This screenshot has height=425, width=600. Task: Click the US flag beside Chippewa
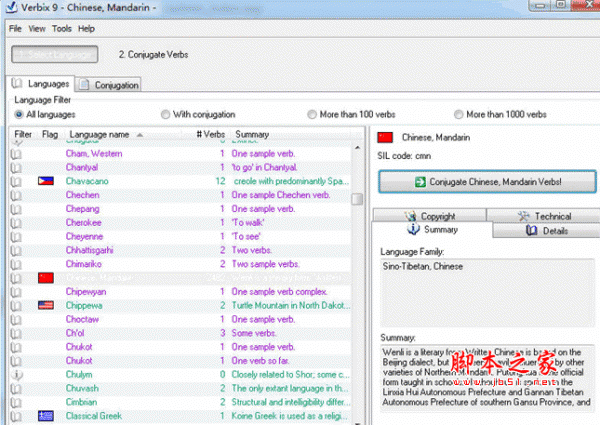[46, 305]
